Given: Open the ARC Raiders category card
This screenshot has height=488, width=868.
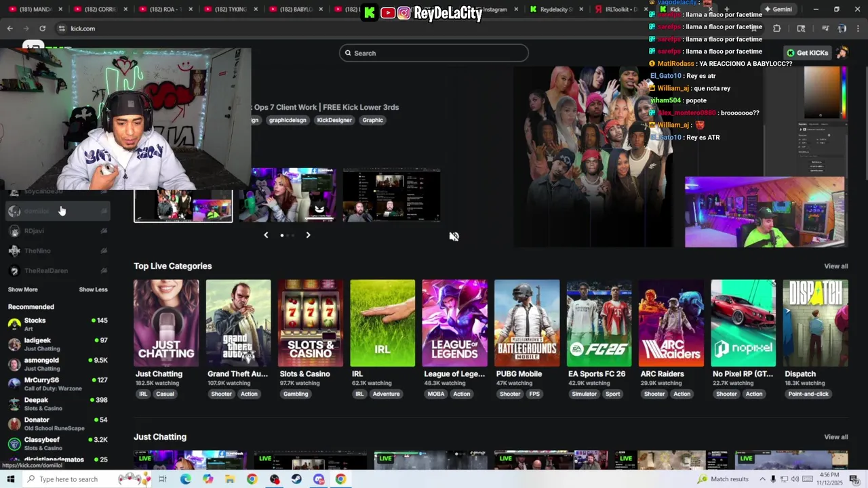Looking at the screenshot, I should tap(671, 323).
